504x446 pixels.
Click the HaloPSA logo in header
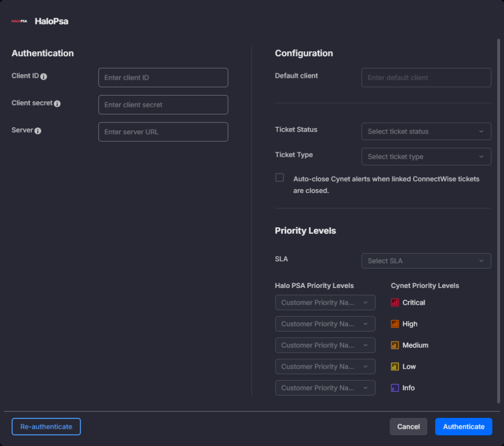19,22
